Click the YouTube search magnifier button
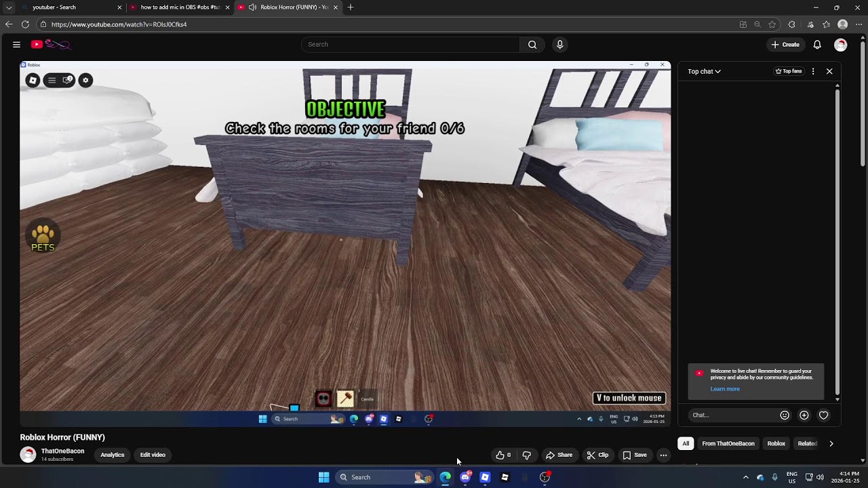This screenshot has height=488, width=868. (532, 45)
